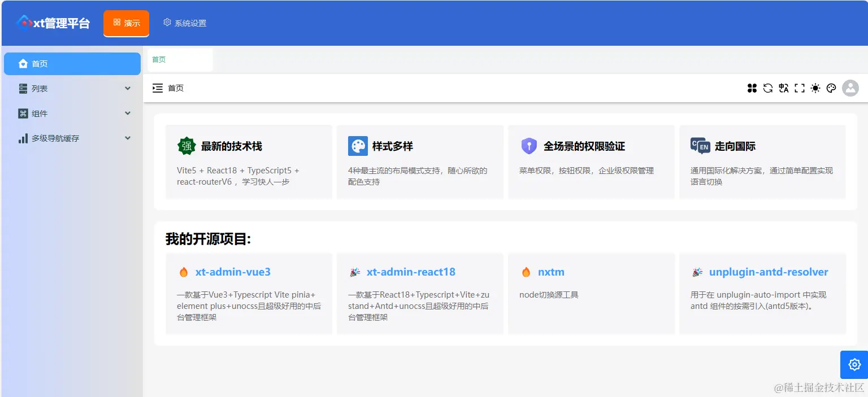Click the party popper icon beside xt-admin-react18
The width and height of the screenshot is (868, 397).
355,272
